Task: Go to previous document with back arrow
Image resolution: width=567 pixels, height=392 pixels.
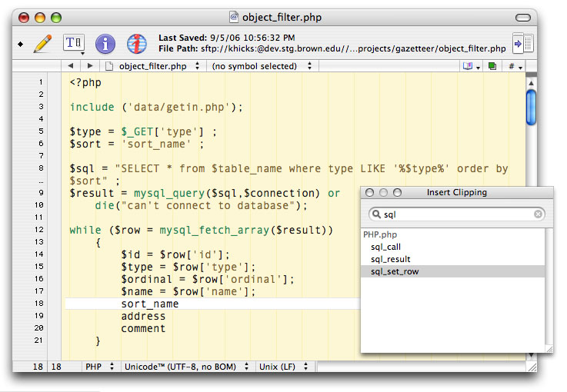Action: [71, 66]
